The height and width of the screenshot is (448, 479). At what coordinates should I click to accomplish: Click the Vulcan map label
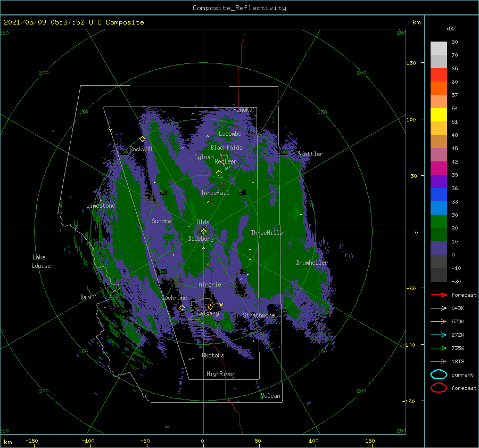pos(271,396)
